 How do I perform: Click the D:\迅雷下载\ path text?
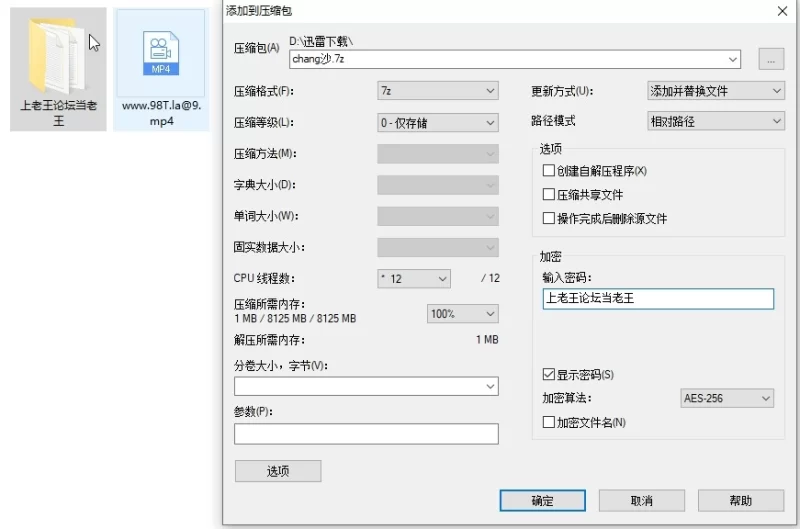[x=321, y=41]
